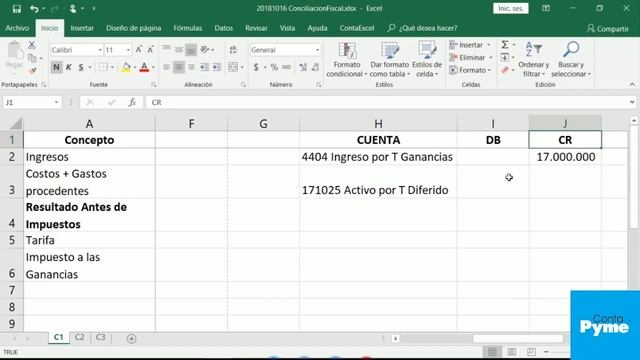Set middle vertical alignment
The image size is (640, 360).
178,50
